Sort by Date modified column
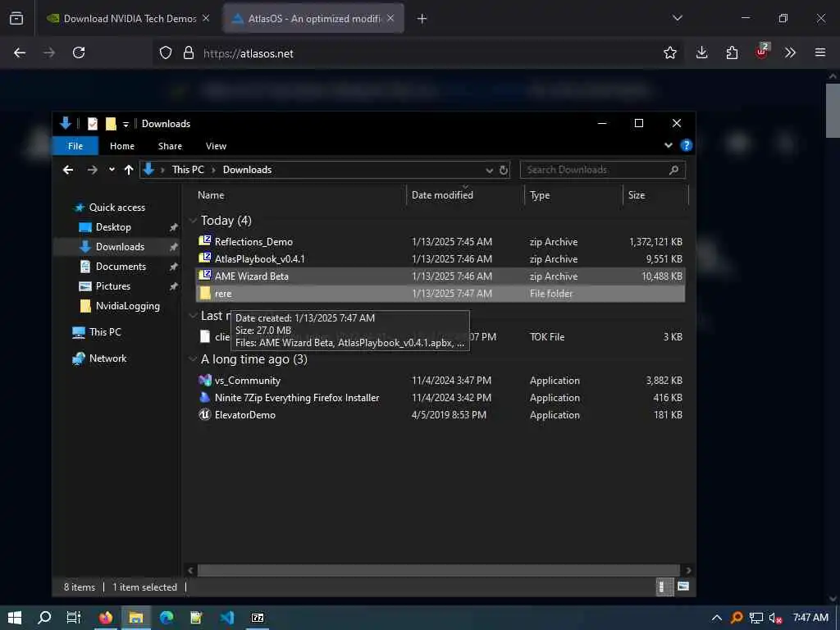Screen dimensions: 840x630 coord(465,195)
